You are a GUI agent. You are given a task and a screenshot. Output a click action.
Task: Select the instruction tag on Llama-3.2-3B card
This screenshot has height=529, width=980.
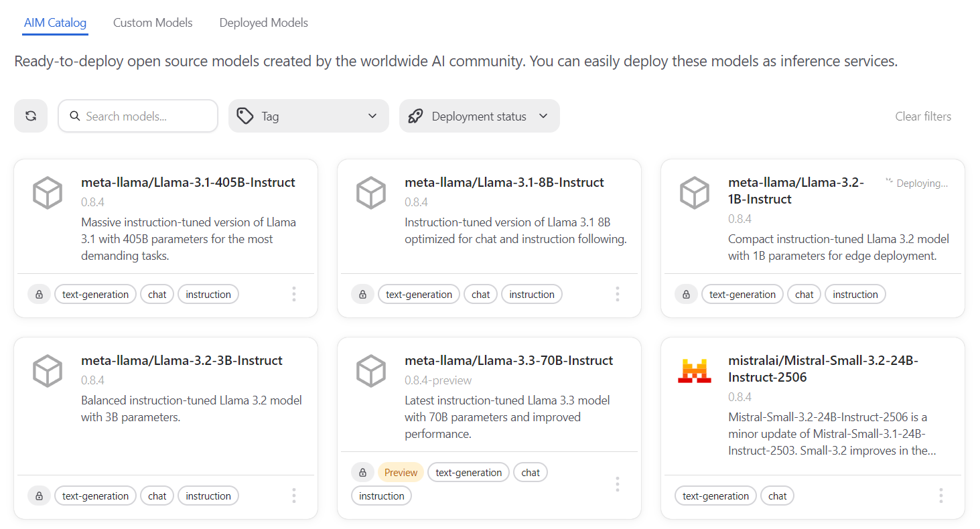[x=208, y=495]
